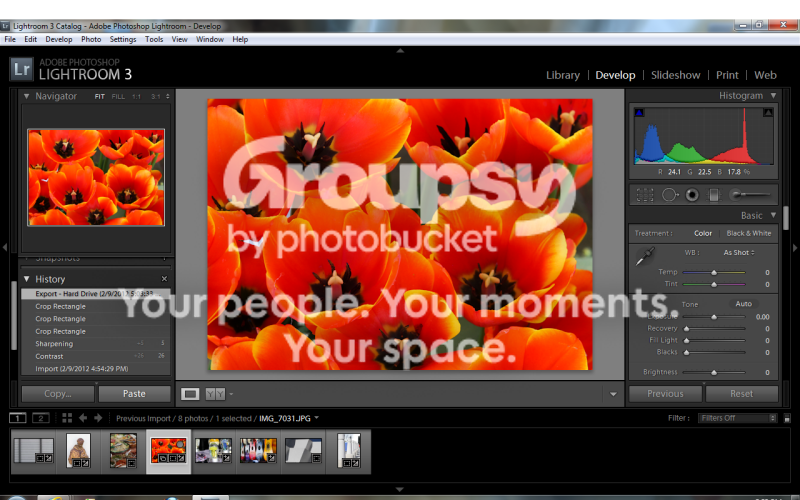Select the Graduated Filter tool
The height and width of the screenshot is (500, 800).
714,195
